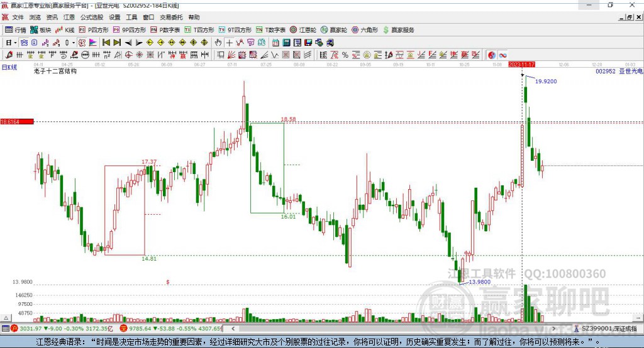Open the 赢家轮 wheel tool
Image resolution: width=644 pixels, height=348 pixels.
[x=334, y=30]
